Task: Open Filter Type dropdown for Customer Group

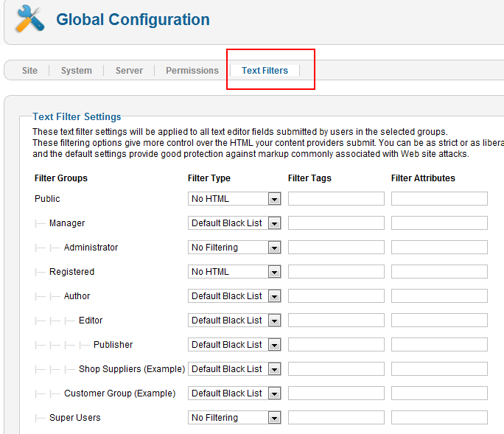Action: click(234, 393)
